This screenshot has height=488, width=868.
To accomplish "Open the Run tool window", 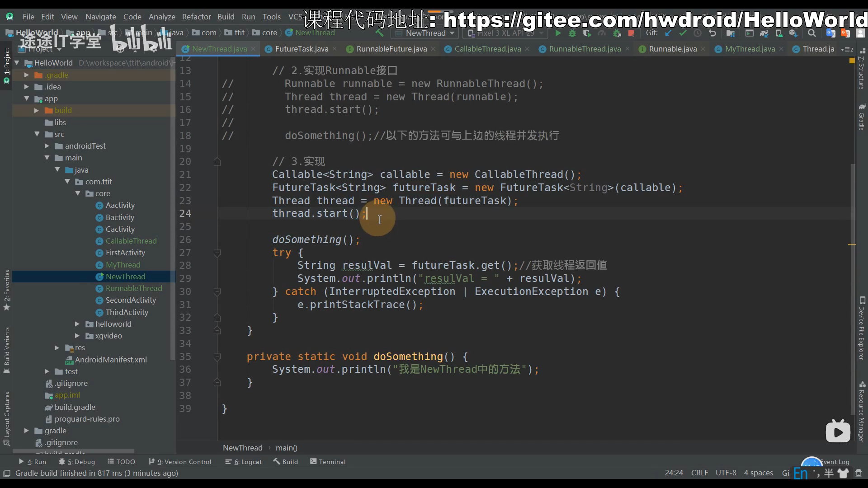I will tap(33, 462).
